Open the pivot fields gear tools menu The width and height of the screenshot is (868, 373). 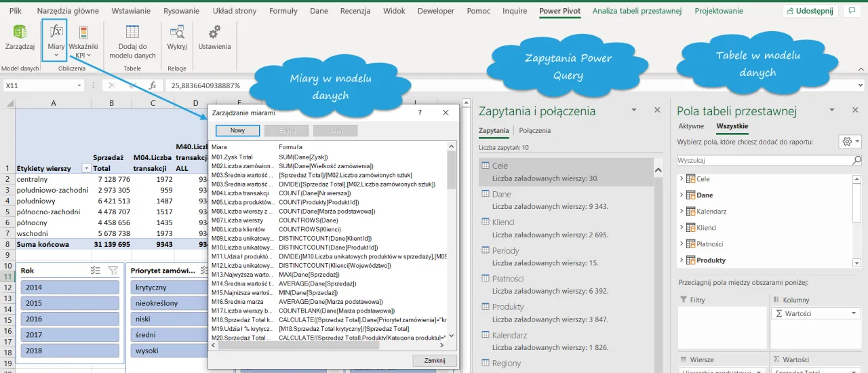click(x=850, y=142)
